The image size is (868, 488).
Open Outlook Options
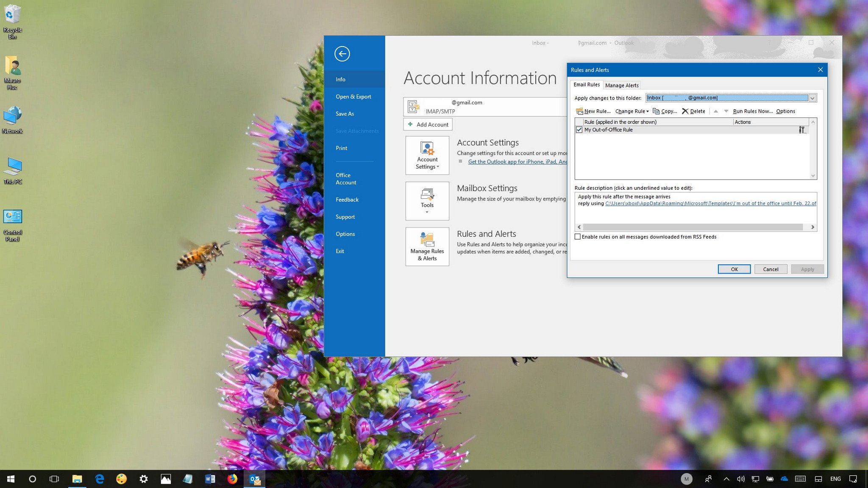(354, 234)
